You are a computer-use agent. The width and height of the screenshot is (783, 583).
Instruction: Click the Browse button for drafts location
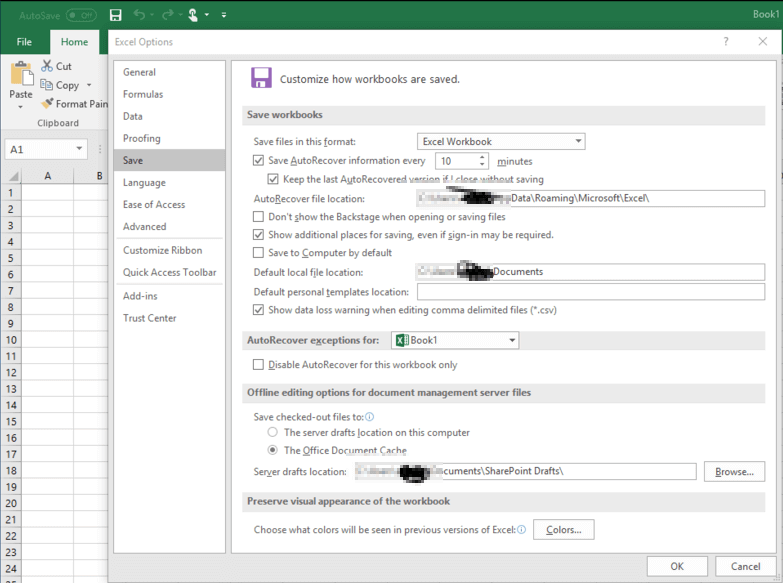pyautogui.click(x=734, y=472)
